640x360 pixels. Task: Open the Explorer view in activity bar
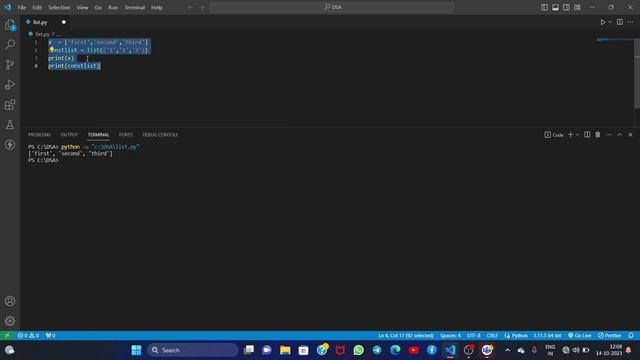pyautogui.click(x=10, y=25)
